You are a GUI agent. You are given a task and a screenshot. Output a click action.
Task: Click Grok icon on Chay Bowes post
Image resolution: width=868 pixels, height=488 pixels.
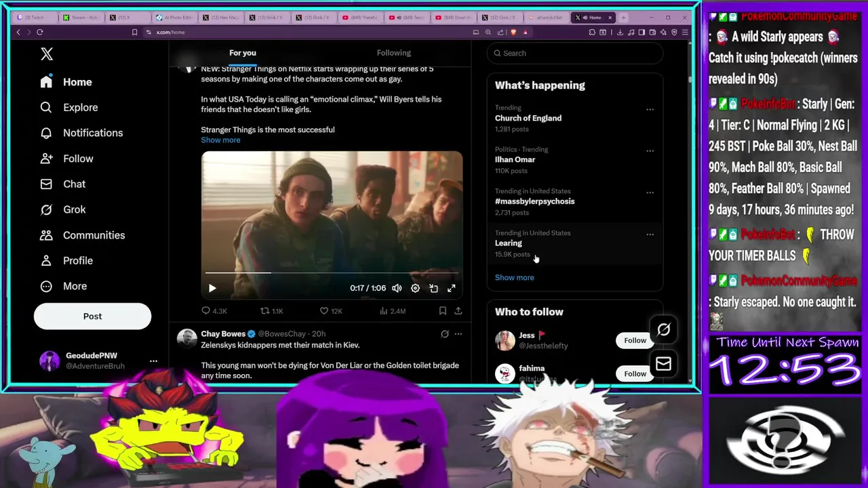(445, 334)
